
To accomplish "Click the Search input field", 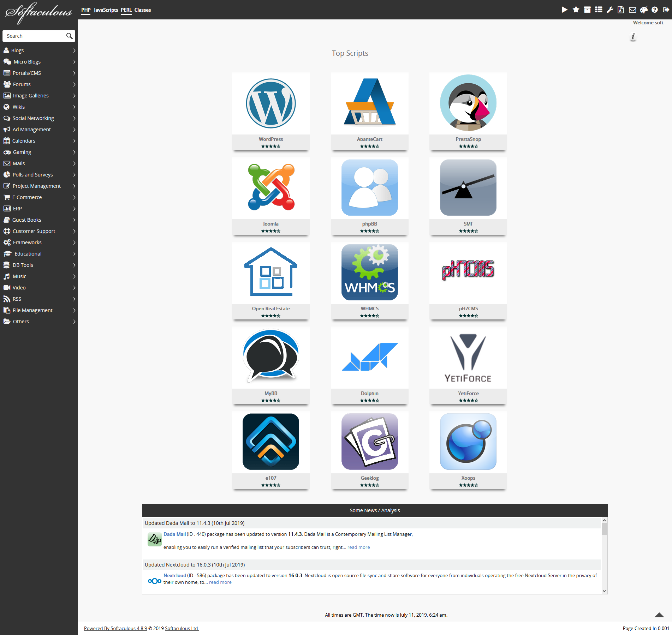I will pyautogui.click(x=35, y=36).
